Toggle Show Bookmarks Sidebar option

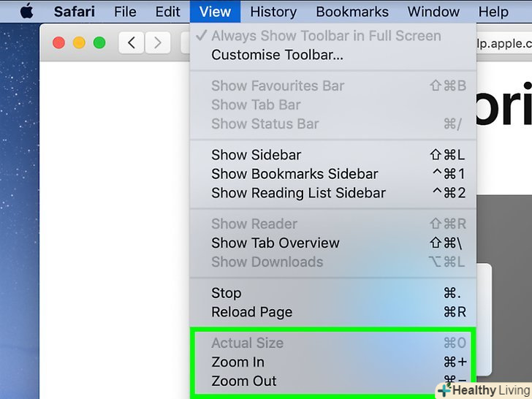[x=294, y=174]
